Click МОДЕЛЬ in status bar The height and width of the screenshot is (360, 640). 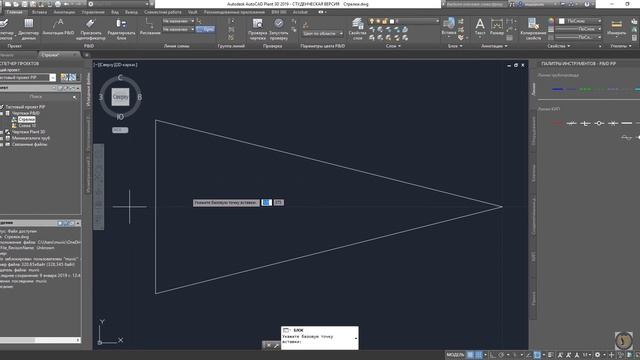(455, 355)
